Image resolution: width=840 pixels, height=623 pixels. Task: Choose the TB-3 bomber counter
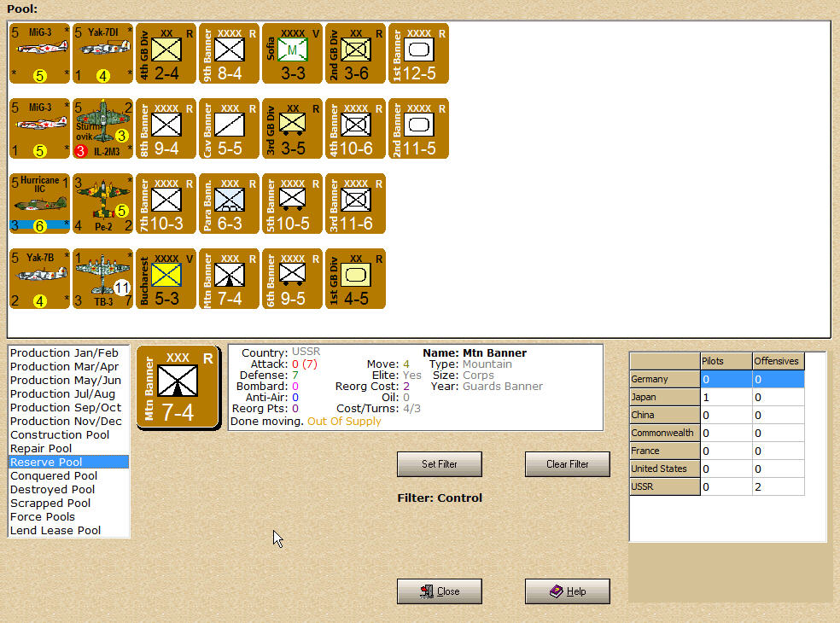[x=102, y=278]
